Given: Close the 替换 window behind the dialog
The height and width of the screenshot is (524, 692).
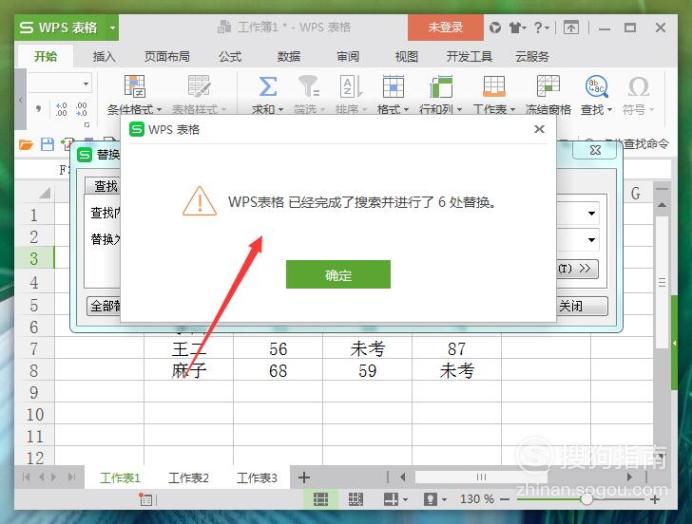Looking at the screenshot, I should [595, 150].
